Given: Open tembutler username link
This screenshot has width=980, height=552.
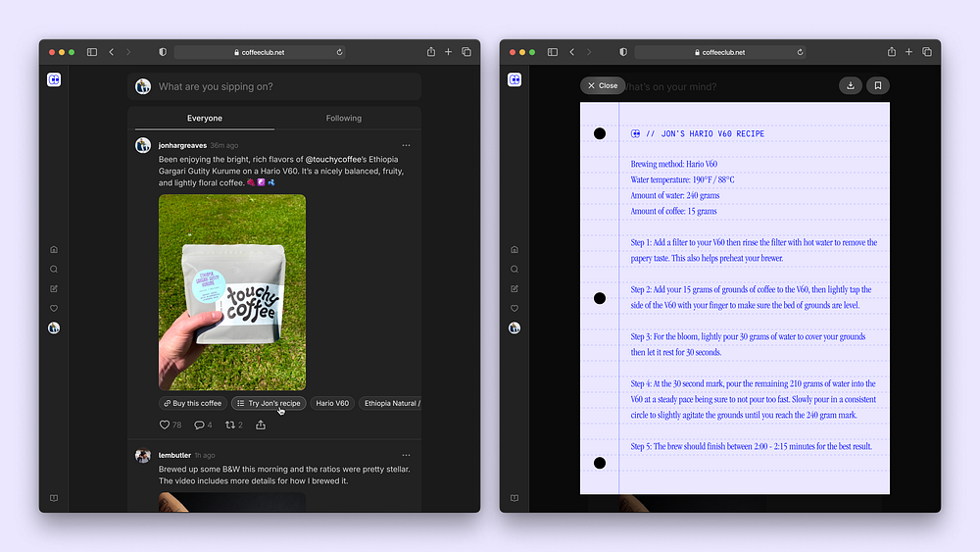Looking at the screenshot, I should 174,455.
